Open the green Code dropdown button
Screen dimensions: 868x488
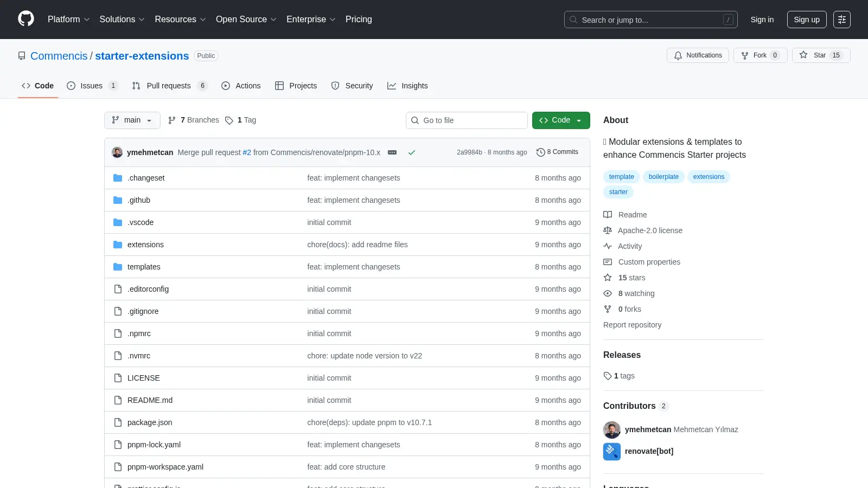pos(561,120)
